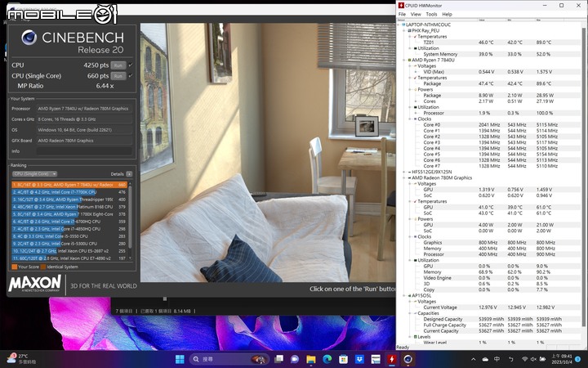Switch to Cinebench via its taskbar icon

[408, 359]
